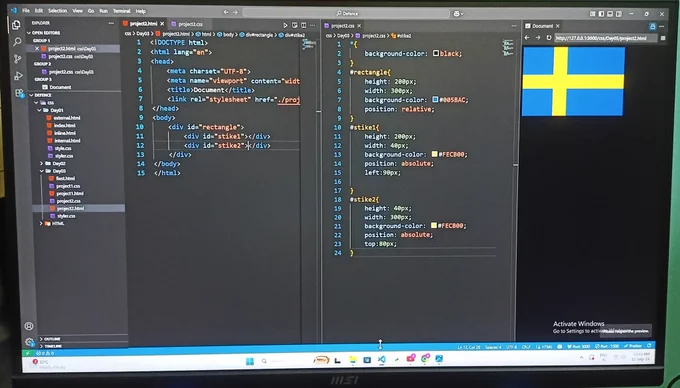
Task: Open Windows Start menu
Action: tap(250, 361)
